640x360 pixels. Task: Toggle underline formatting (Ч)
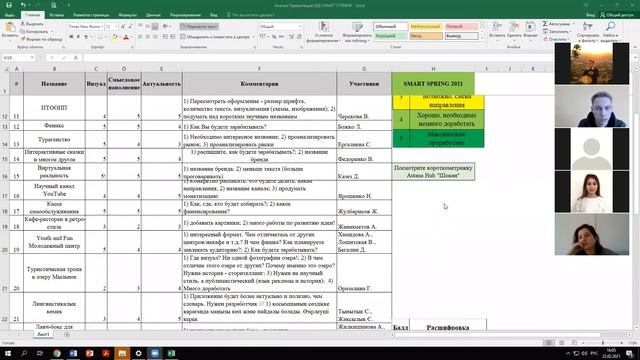(x=86, y=37)
